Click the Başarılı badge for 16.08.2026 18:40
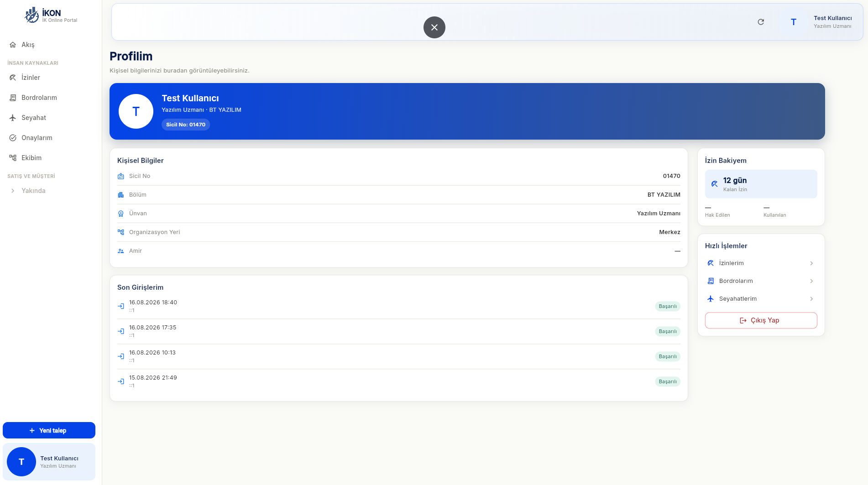This screenshot has width=868, height=485. click(668, 306)
